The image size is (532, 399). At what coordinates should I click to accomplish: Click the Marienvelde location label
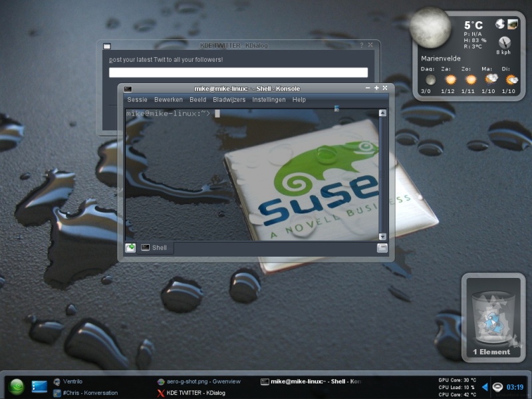[x=441, y=59]
